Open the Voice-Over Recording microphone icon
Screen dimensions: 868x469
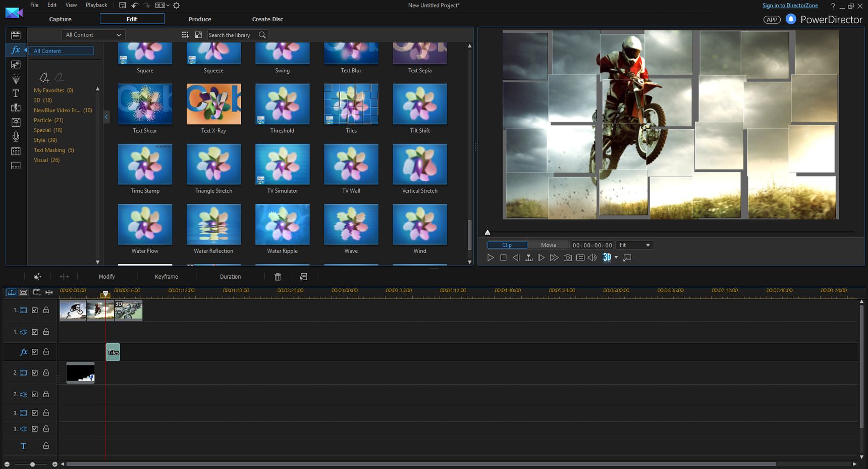click(x=16, y=137)
